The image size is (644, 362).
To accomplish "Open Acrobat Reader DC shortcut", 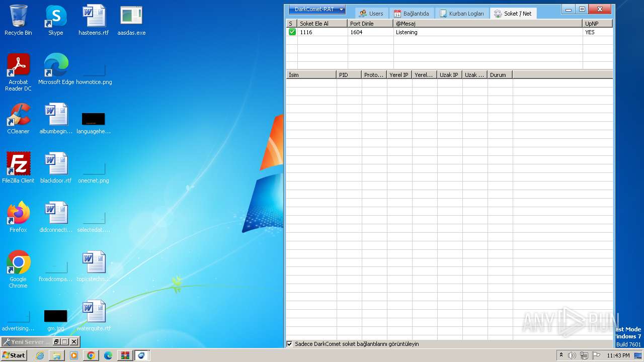I will [18, 72].
